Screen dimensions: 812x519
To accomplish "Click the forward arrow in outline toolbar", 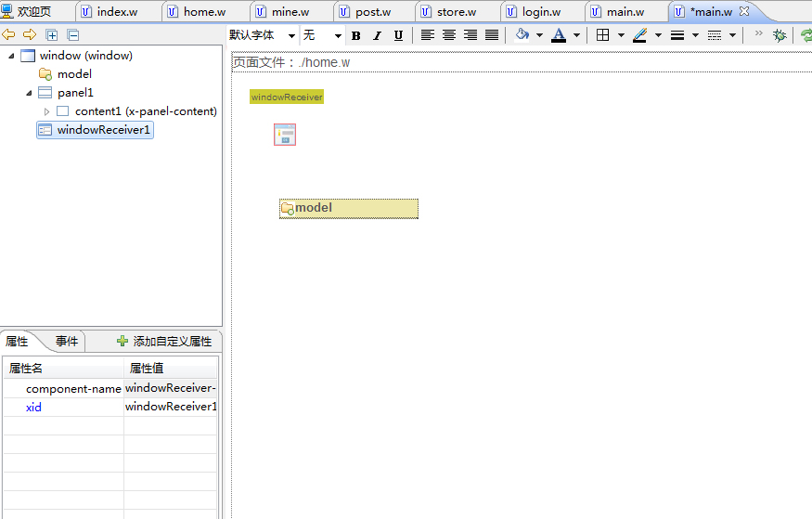I will tap(30, 34).
